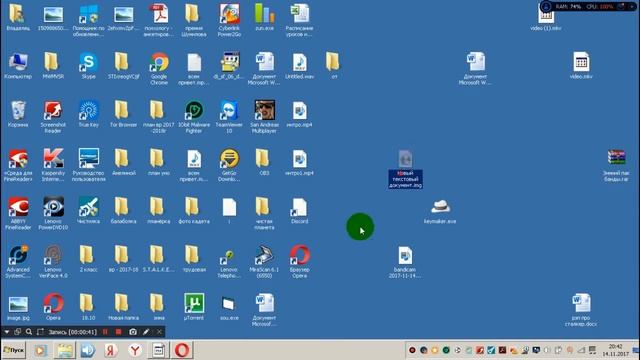
Task: Pause the screen recording
Action: 105,332
